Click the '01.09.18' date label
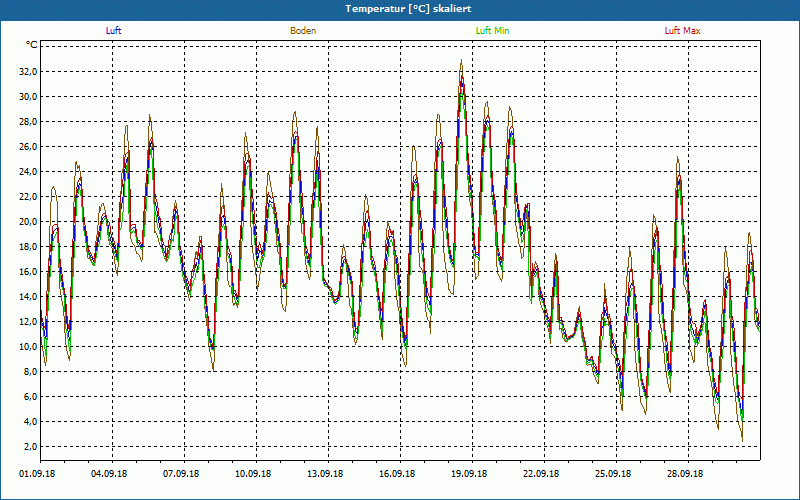Viewport: 800px width, 500px height. 37,473
